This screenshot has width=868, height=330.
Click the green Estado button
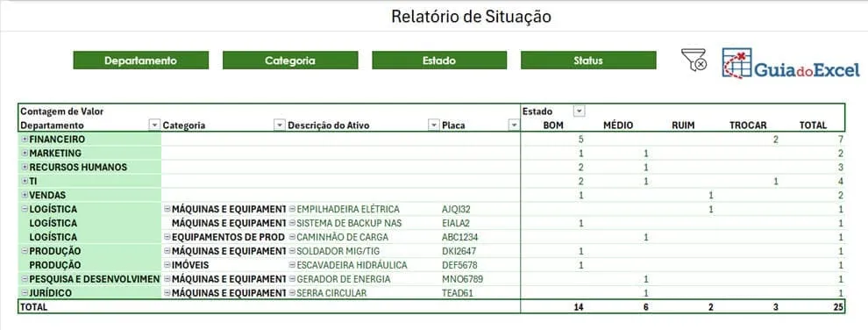[439, 61]
